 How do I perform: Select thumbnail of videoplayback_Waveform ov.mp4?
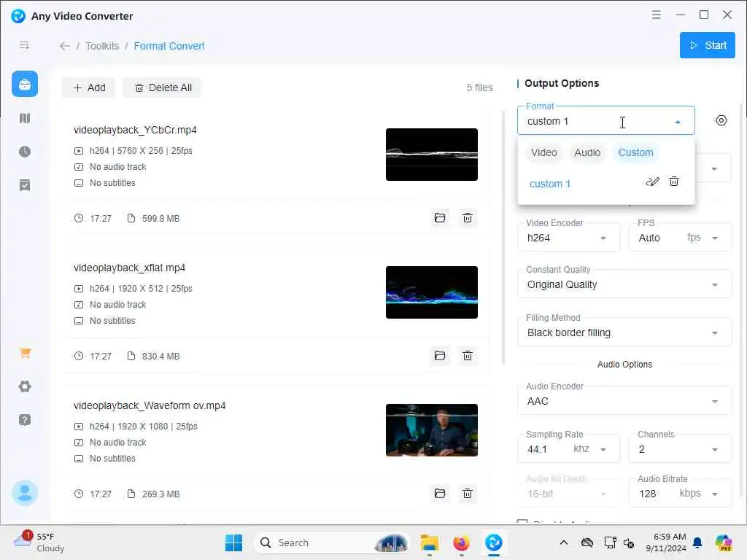[432, 430]
